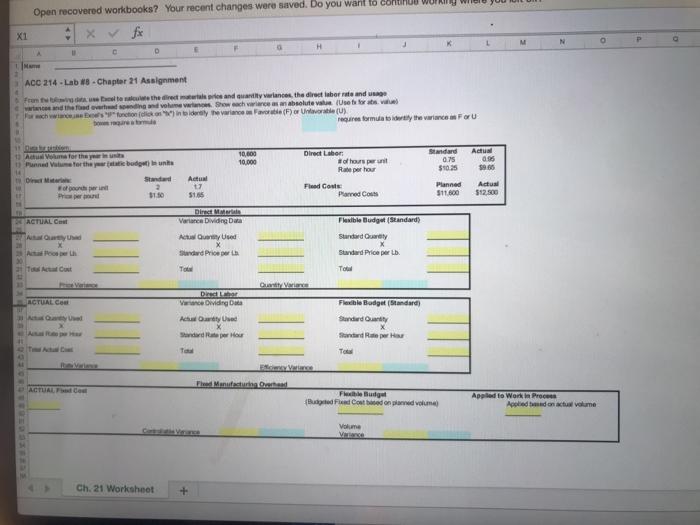Select yellow cell under ACTUAL Fixed Cost
The height and width of the screenshot is (525, 700).
coord(44,406)
